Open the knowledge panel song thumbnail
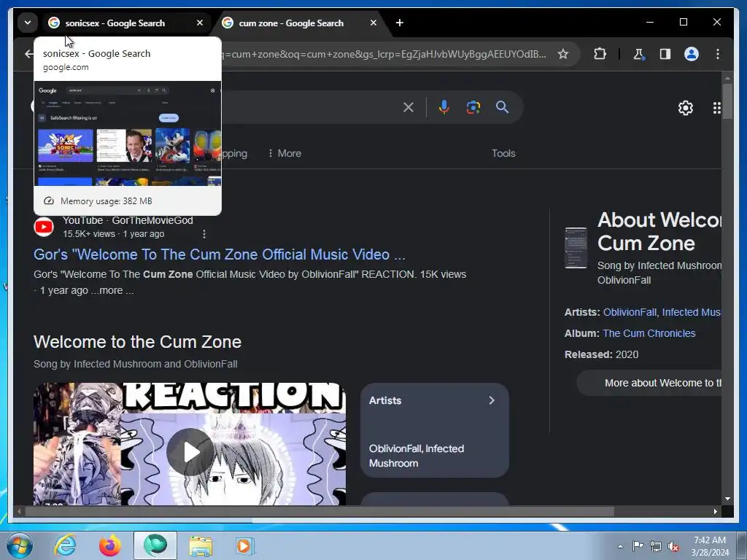The image size is (747, 560). tap(576, 248)
